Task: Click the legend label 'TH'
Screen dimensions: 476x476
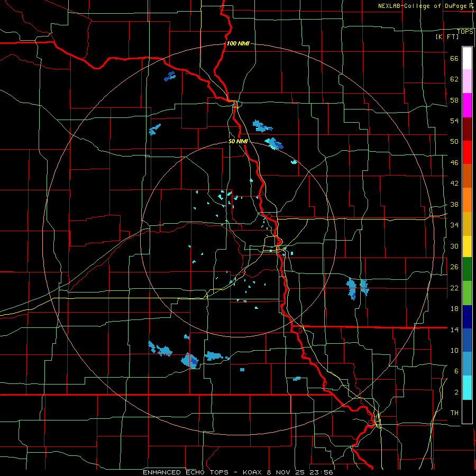Action: tap(454, 413)
